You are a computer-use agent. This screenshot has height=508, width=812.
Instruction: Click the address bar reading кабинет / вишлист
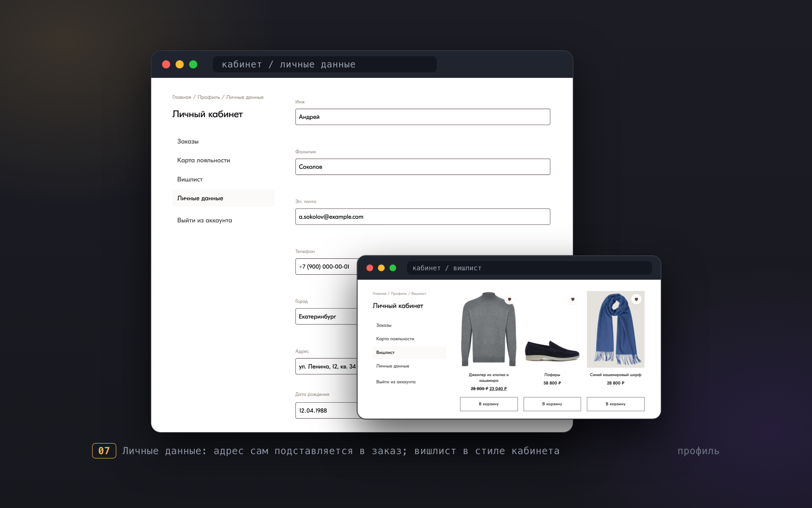(529, 268)
